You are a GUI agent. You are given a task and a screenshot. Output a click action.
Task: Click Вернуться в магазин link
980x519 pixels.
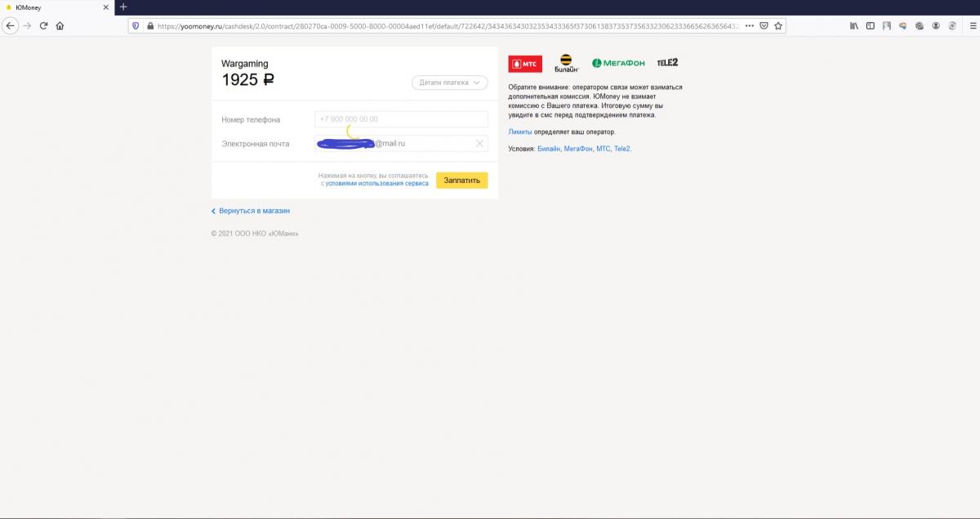coord(251,211)
